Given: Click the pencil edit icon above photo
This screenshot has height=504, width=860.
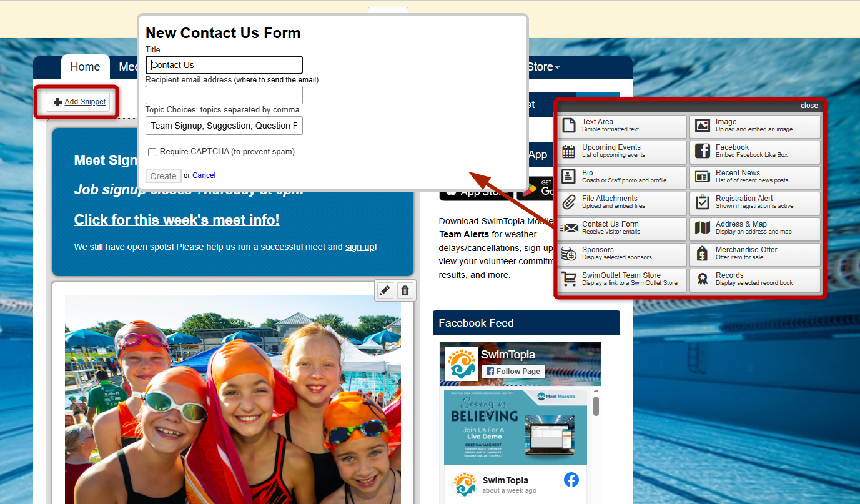Looking at the screenshot, I should pyautogui.click(x=385, y=290).
